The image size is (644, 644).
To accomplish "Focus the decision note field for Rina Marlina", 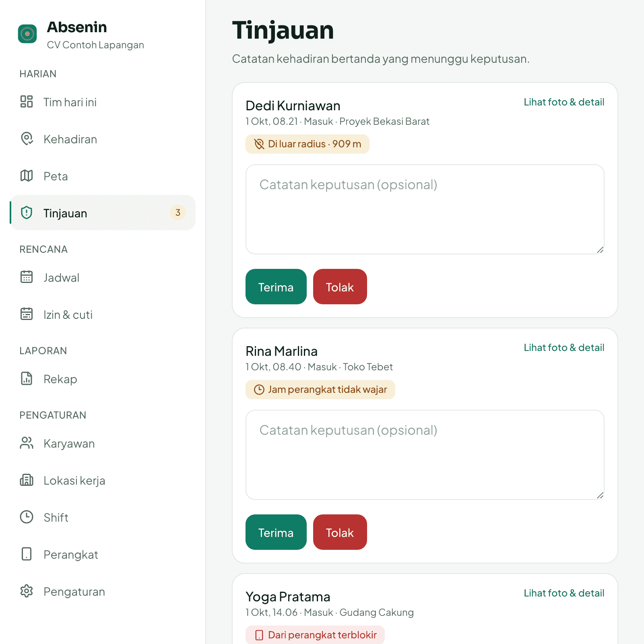I will tap(425, 455).
